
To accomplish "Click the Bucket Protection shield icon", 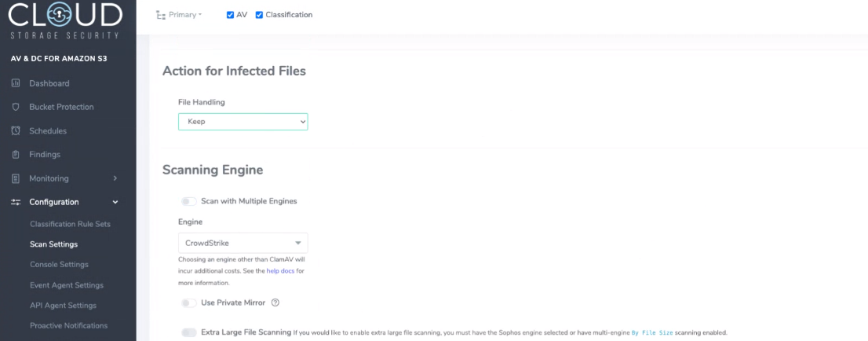I will [16, 107].
